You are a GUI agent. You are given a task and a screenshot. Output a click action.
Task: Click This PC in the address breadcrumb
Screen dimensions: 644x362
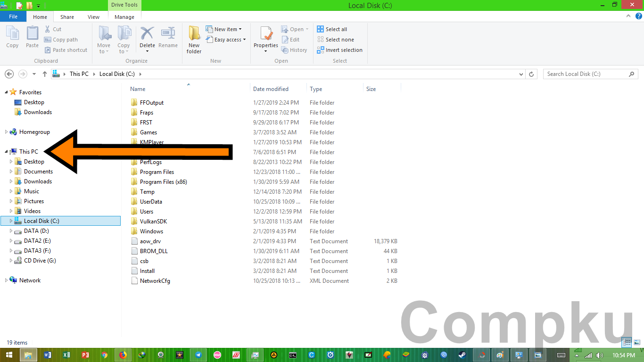79,74
